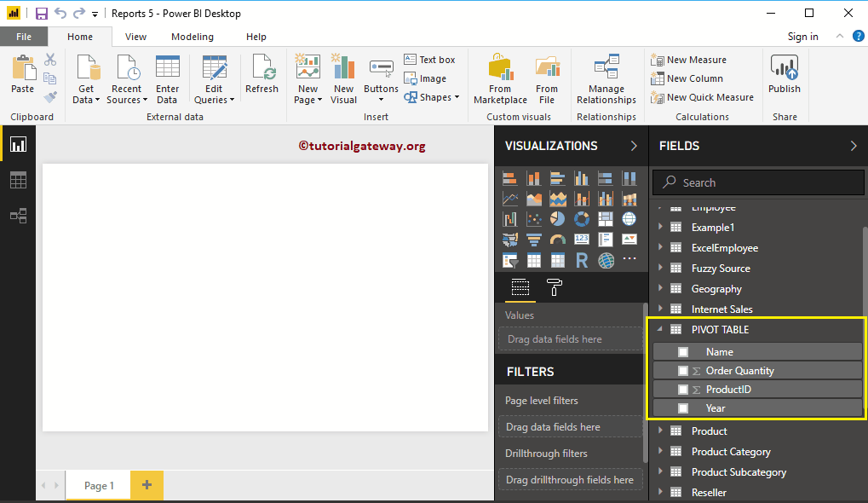Expand the Fuzzy Source table
The width and height of the screenshot is (868, 503).
point(660,268)
